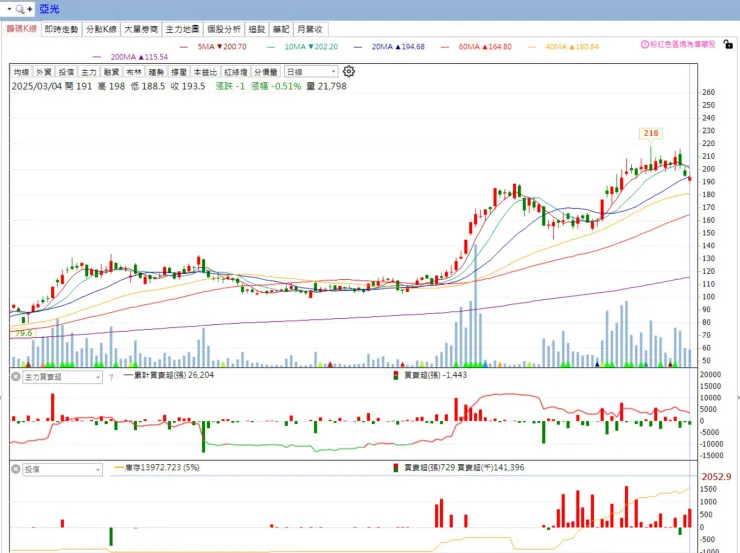This screenshot has height=553, width=740.
Task: Click the magnifier search icon
Action: point(20,9)
